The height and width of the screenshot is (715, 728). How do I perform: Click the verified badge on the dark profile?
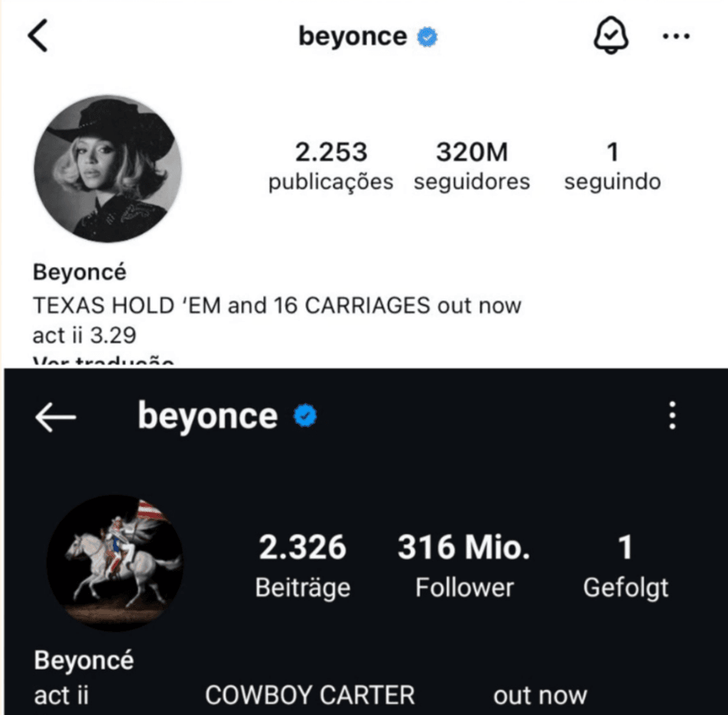pyautogui.click(x=305, y=417)
